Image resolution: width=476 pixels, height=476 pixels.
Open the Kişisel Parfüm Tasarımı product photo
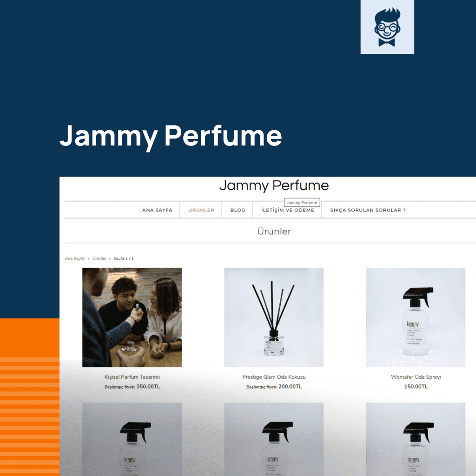pos(132,317)
